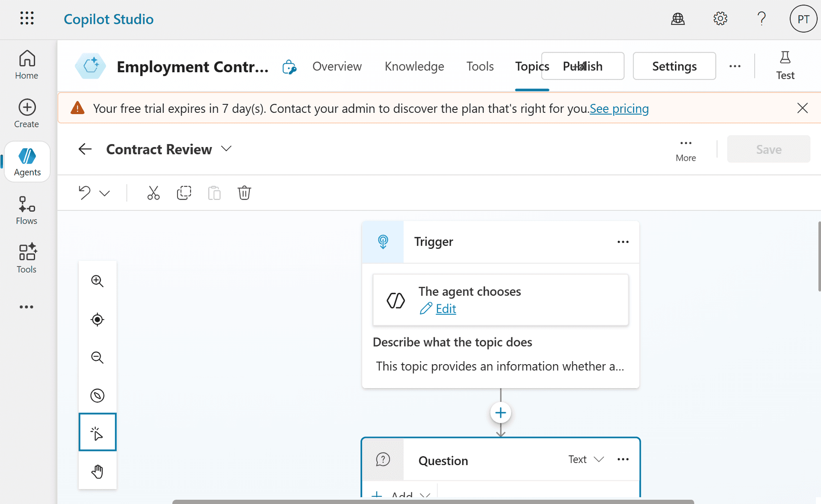Expand the Contract Review topic chevron

tap(226, 149)
